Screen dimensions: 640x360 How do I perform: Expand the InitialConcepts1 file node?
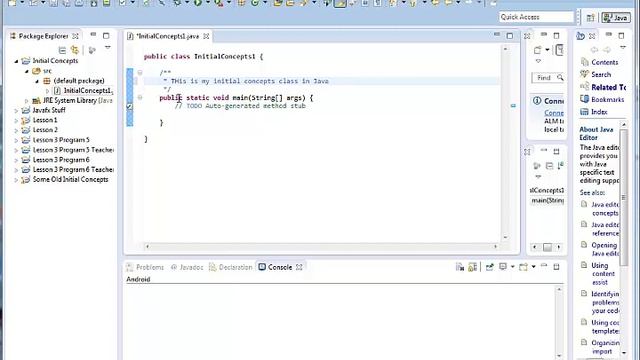click(47, 91)
